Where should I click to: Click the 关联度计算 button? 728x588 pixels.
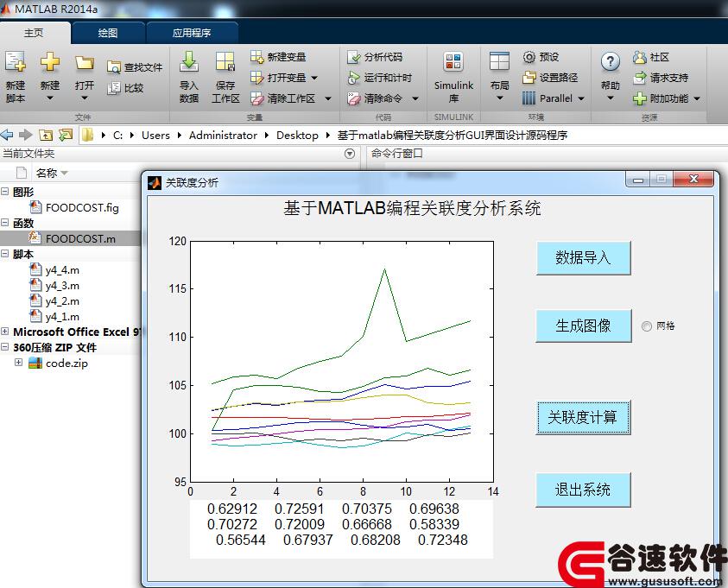[583, 417]
